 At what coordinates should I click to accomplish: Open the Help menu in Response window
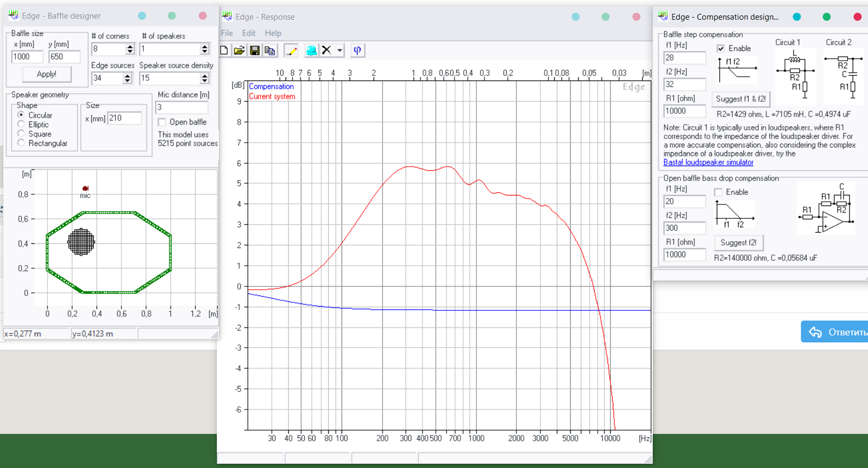tap(273, 33)
